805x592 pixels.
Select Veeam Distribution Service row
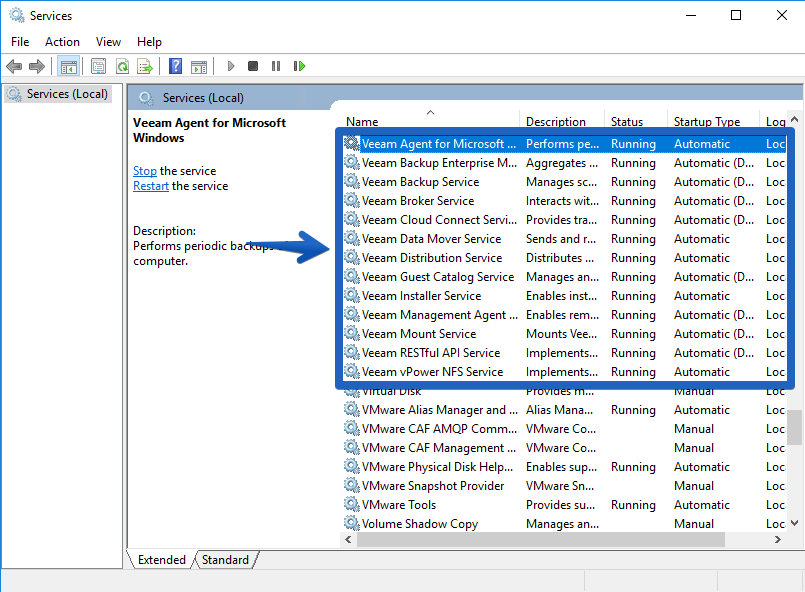tap(564, 257)
